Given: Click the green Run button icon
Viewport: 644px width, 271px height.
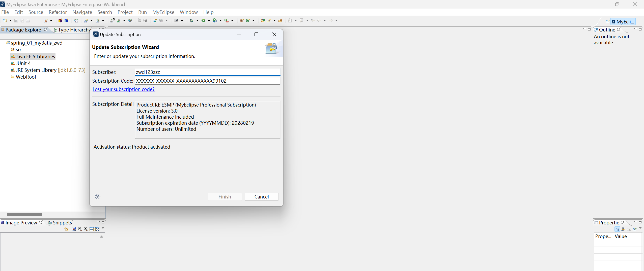Looking at the screenshot, I should 203,20.
